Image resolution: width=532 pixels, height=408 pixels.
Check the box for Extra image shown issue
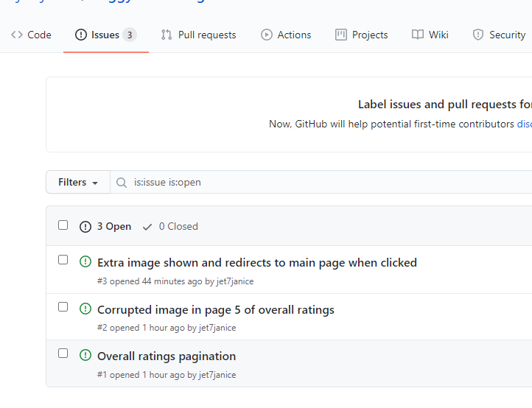[x=63, y=260]
